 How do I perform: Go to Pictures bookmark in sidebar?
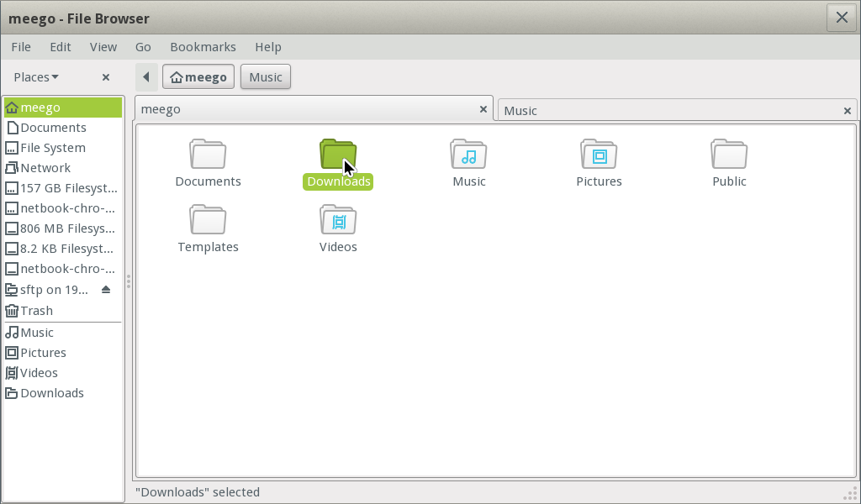point(63,353)
